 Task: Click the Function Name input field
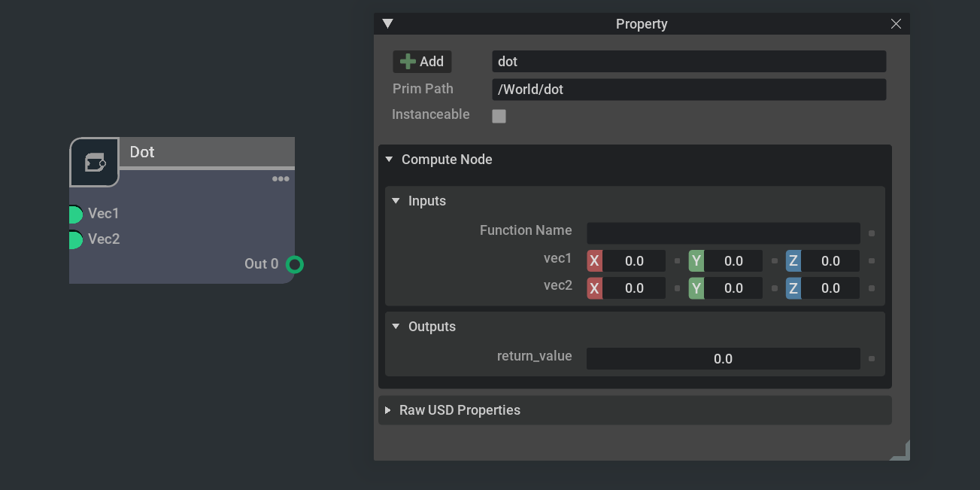pos(723,233)
